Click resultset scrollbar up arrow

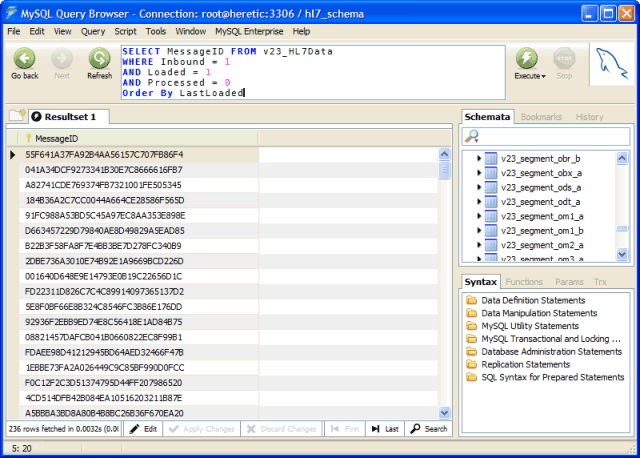pyautogui.click(x=444, y=154)
